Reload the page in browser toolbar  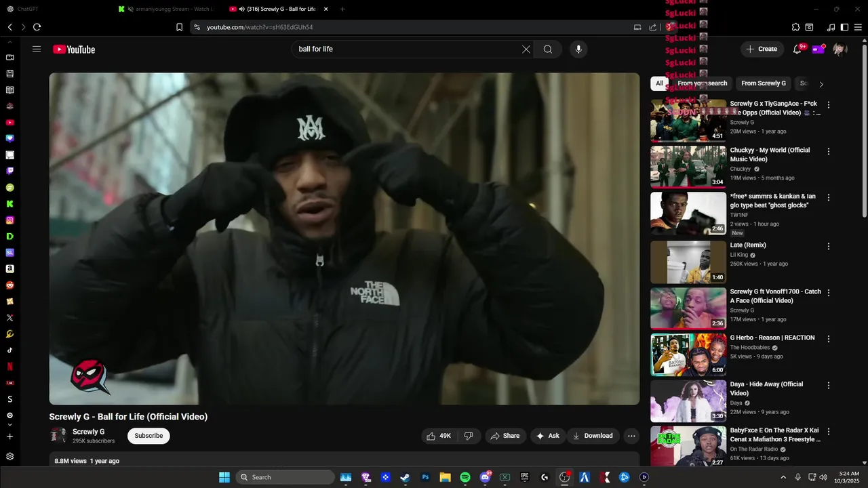[37, 27]
